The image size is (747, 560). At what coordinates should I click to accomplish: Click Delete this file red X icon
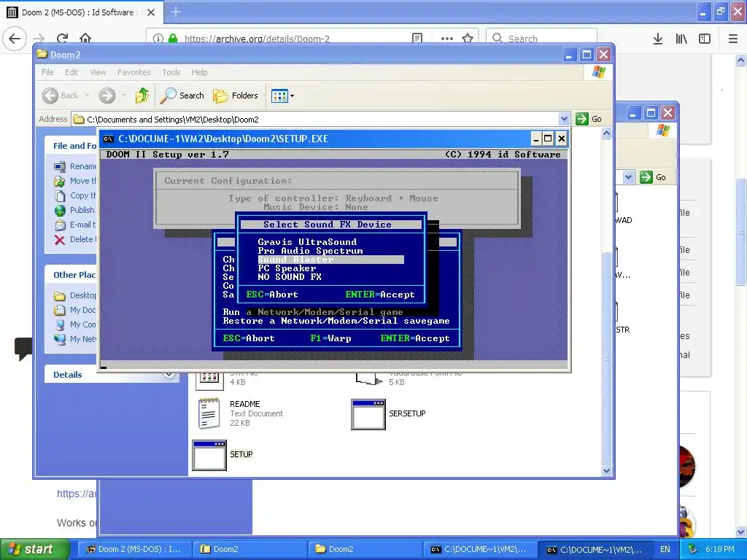coord(60,239)
